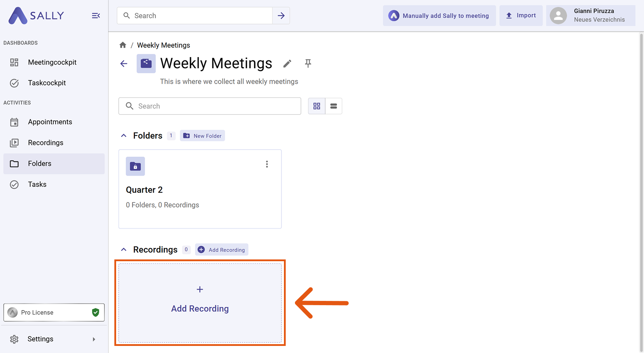The height and width of the screenshot is (353, 644).
Task: Submit top search with arrow button
Action: (x=281, y=16)
